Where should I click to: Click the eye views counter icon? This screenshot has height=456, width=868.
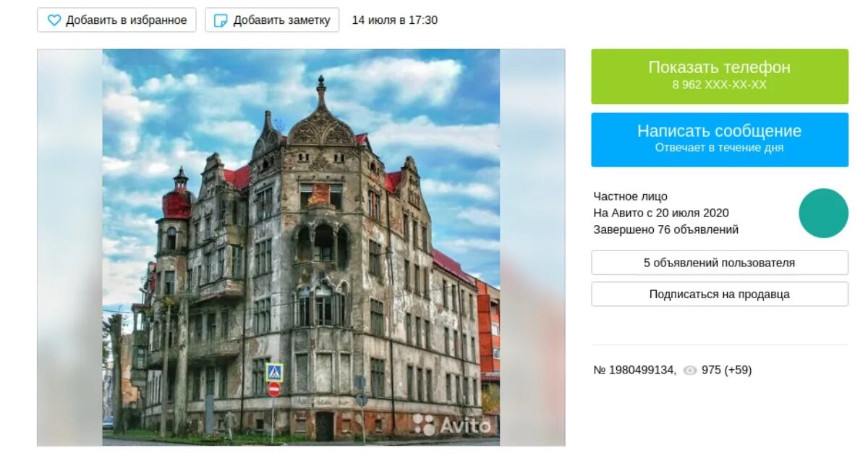pos(690,371)
